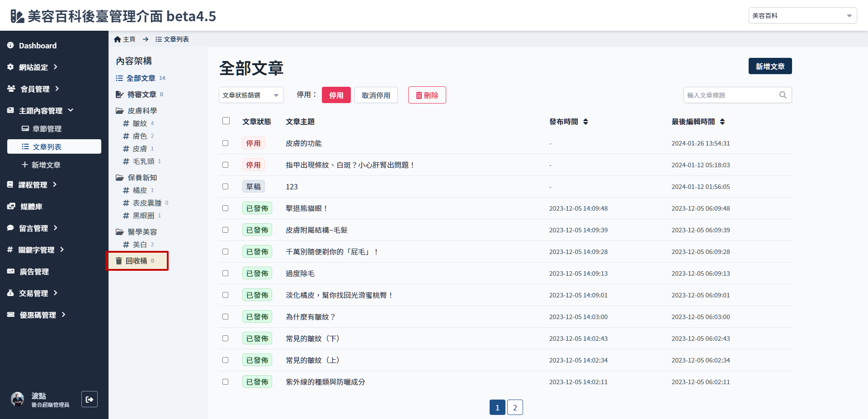Expand the 交易管理 menu chevron
The height and width of the screenshot is (419, 868).
tap(55, 293)
